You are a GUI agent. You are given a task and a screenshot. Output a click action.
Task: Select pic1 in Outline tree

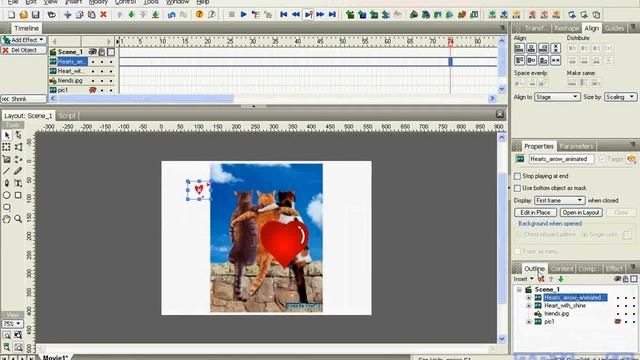click(549, 322)
